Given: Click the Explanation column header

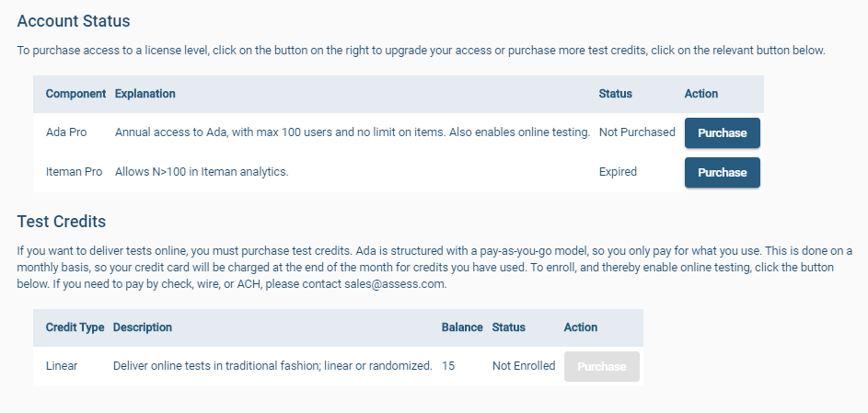Looking at the screenshot, I should point(145,94).
